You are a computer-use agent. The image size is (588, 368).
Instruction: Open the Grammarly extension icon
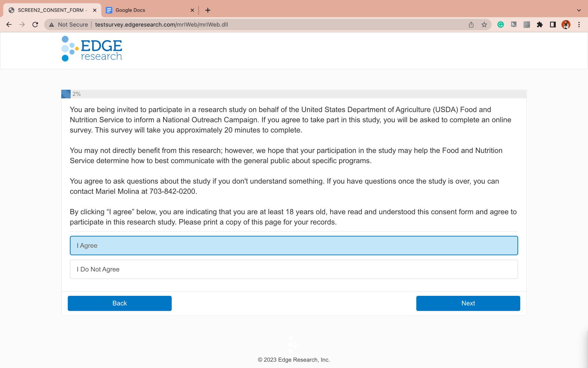500,25
